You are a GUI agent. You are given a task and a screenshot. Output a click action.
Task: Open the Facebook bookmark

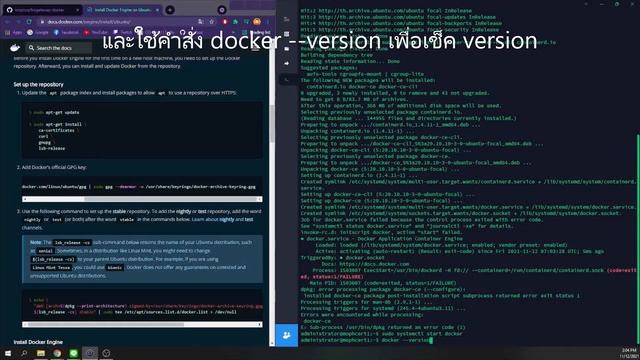coord(66,32)
